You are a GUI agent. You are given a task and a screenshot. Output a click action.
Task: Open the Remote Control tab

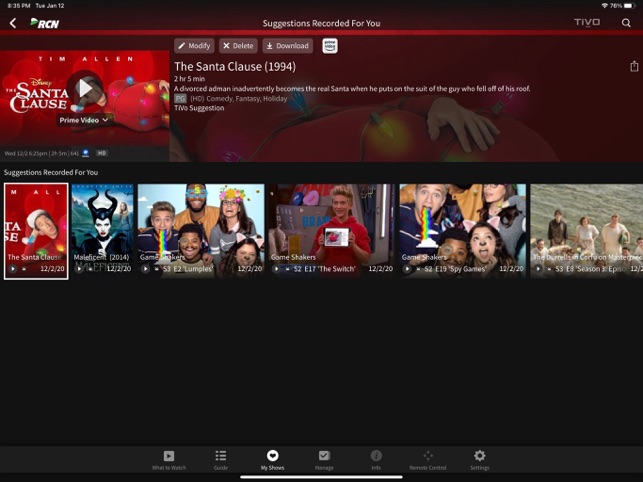(428, 460)
